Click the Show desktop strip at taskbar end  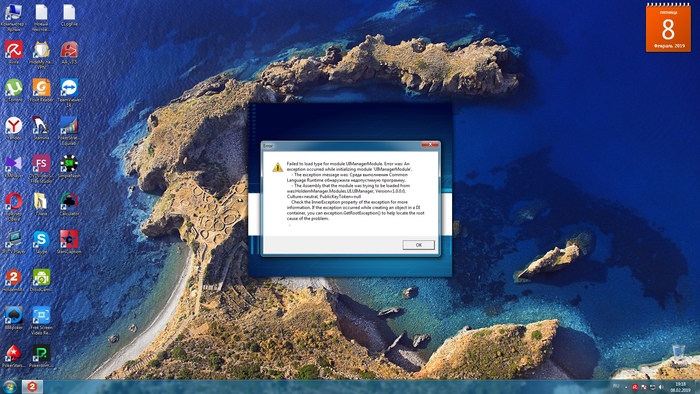click(x=697, y=387)
